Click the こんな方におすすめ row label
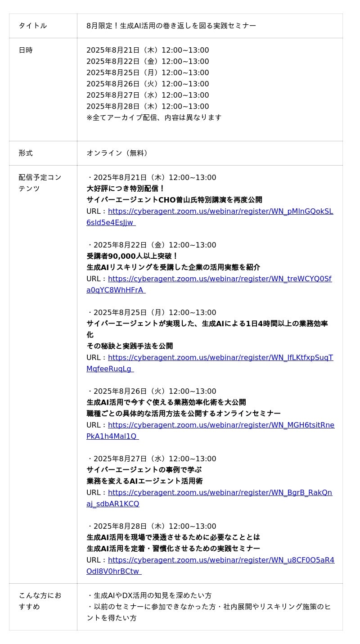Viewport: 360px width, 644px height. pos(40,601)
